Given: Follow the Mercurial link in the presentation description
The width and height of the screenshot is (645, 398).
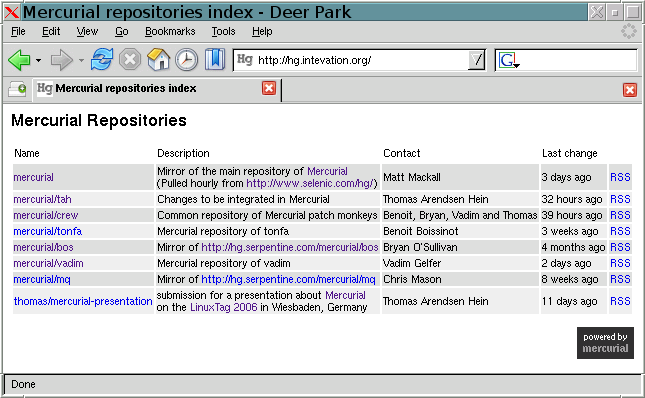Looking at the screenshot, I should click(x=345, y=295).
